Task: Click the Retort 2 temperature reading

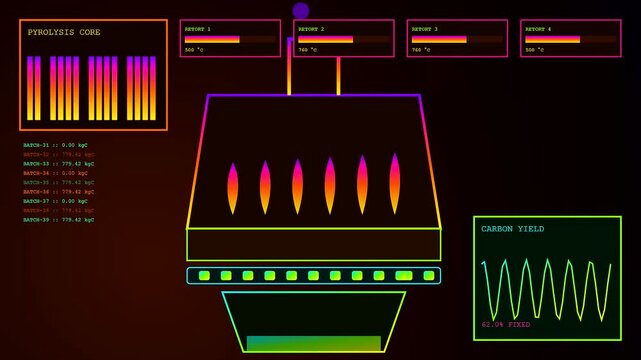Action: coord(307,50)
